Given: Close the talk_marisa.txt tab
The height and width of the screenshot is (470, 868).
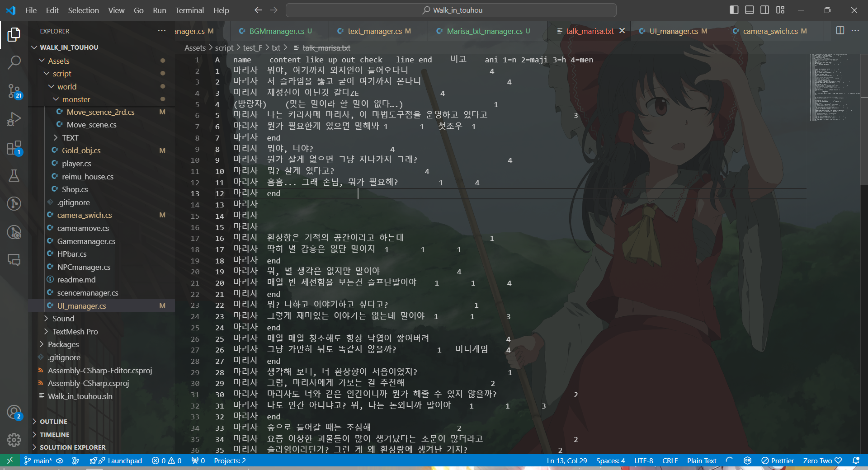Looking at the screenshot, I should coord(622,31).
